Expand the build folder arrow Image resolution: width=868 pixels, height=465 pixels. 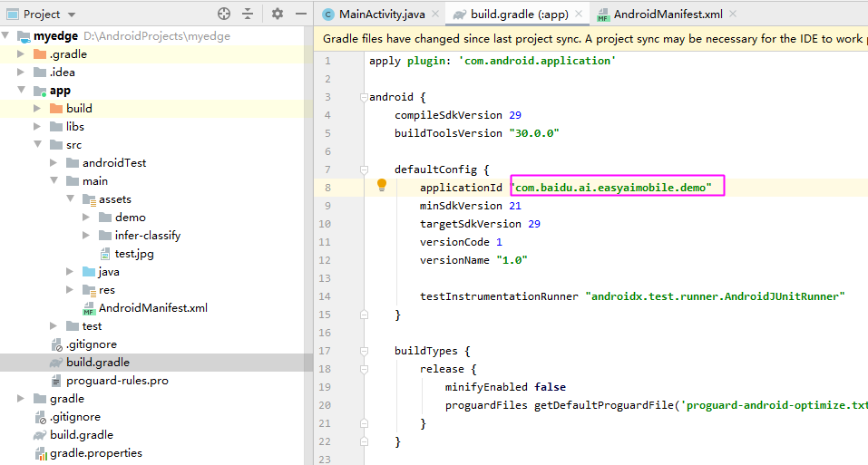pos(37,109)
